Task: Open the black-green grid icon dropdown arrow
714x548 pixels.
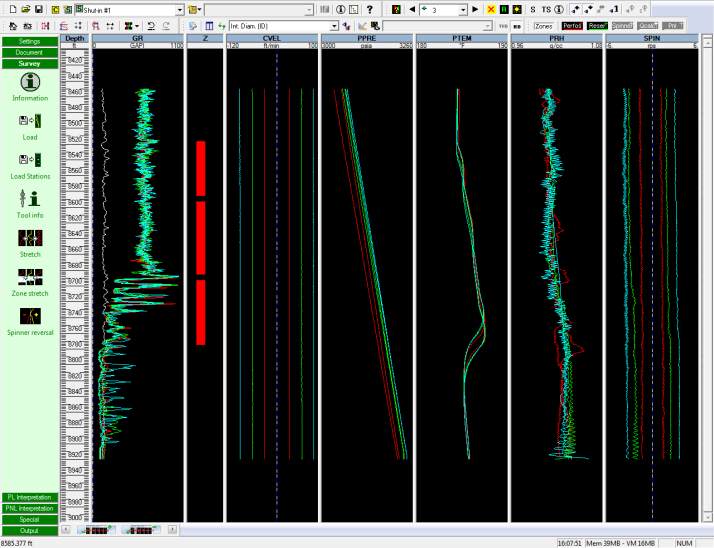Action: (x=137, y=26)
